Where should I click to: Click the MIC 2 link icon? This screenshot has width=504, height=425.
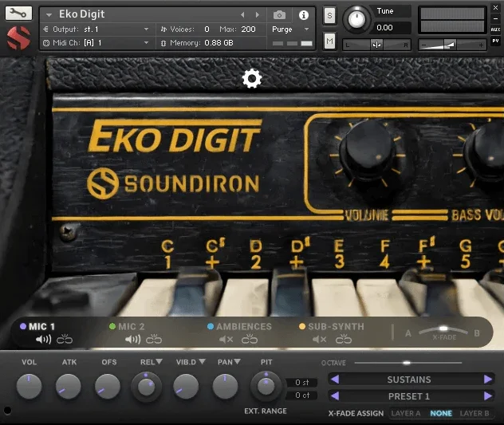coord(154,339)
